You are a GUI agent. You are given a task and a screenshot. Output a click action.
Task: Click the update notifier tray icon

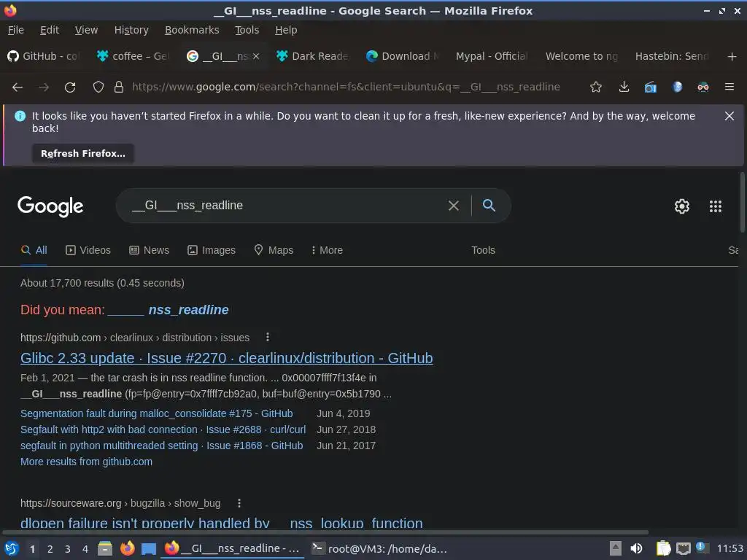701,548
